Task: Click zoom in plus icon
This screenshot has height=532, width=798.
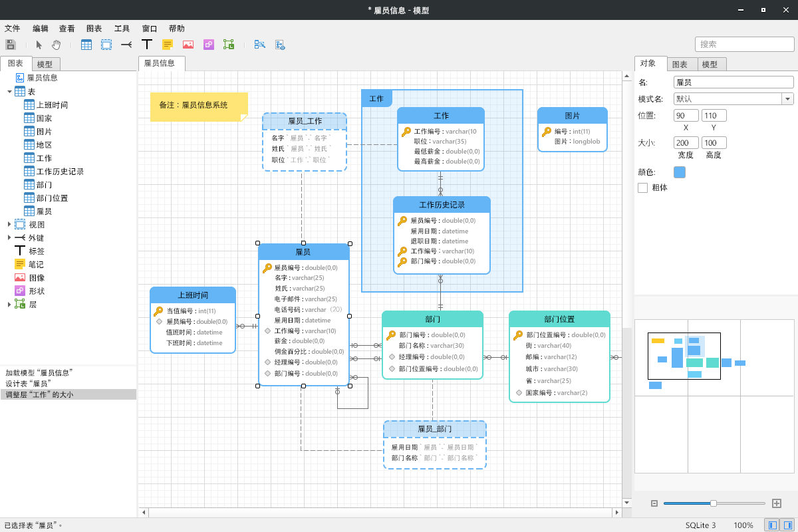Action: click(776, 503)
